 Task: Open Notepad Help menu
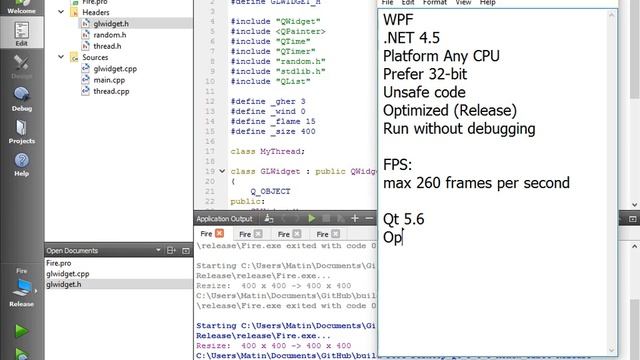pyautogui.click(x=487, y=3)
